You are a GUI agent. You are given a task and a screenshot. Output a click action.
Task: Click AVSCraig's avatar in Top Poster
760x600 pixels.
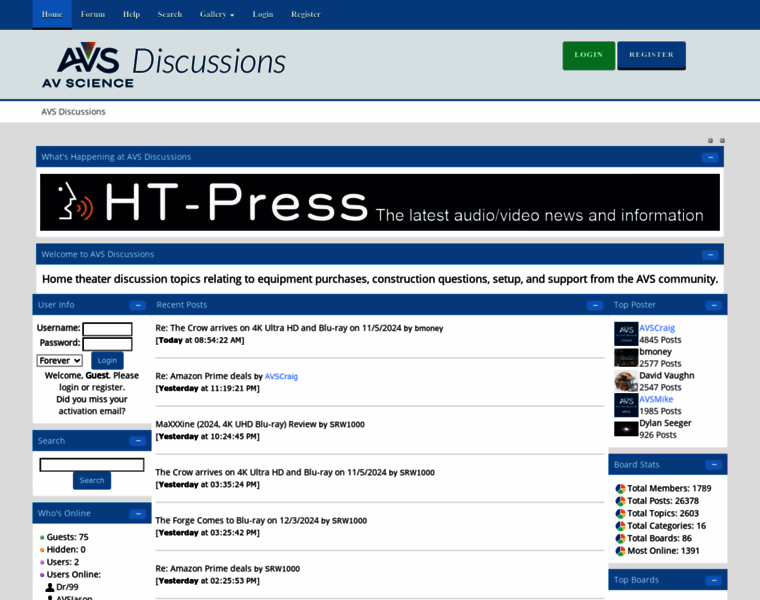click(626, 334)
